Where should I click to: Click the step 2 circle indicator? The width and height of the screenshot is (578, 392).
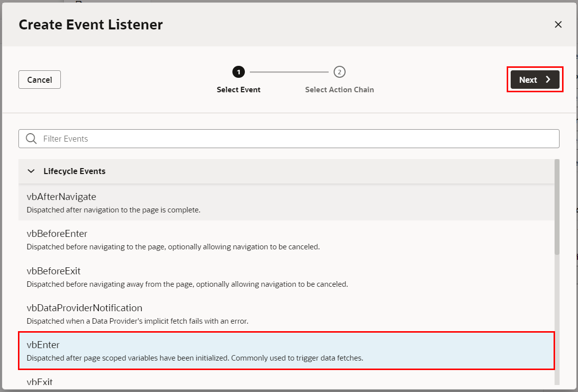[340, 72]
